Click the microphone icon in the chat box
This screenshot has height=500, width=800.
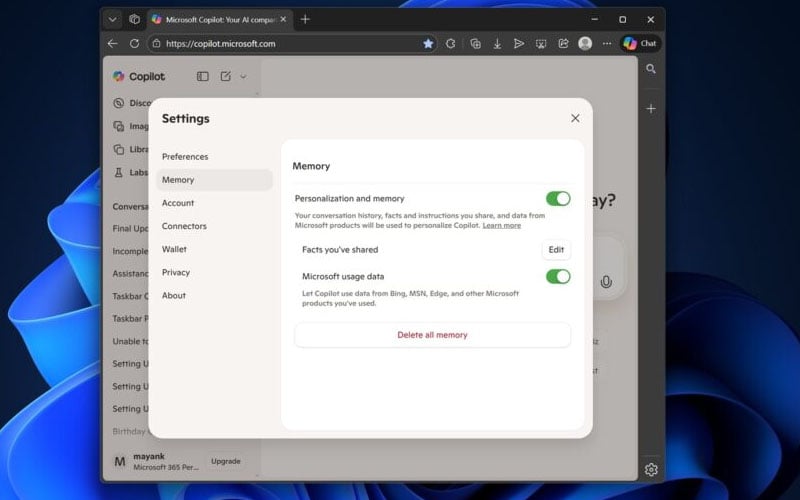606,282
